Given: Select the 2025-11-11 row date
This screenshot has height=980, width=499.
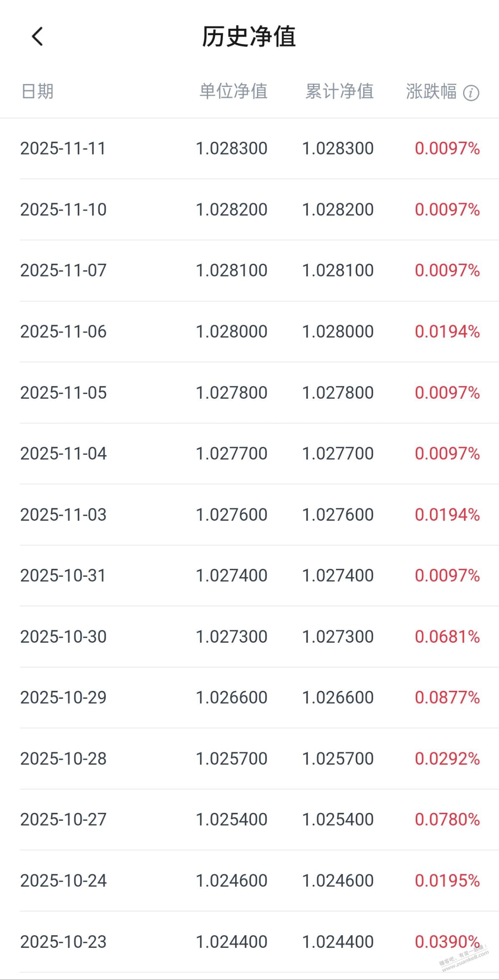Looking at the screenshot, I should tap(63, 148).
